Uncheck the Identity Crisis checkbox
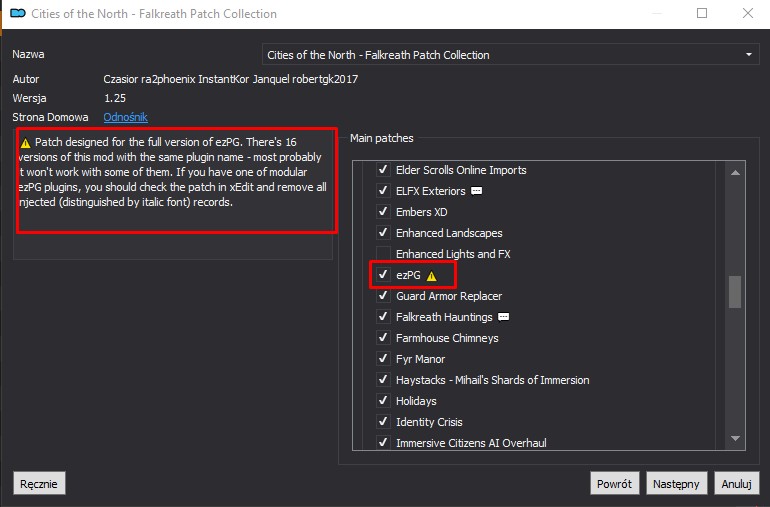Image resolution: width=770 pixels, height=507 pixels. (x=383, y=422)
